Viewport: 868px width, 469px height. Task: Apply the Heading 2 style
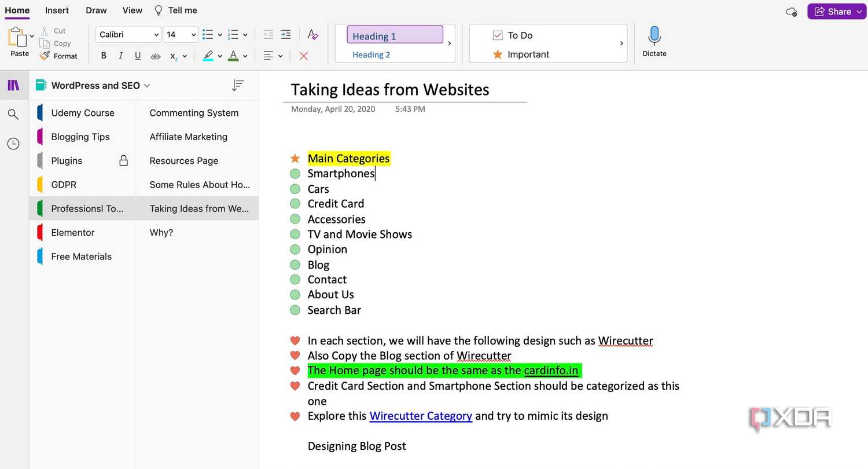coord(372,54)
